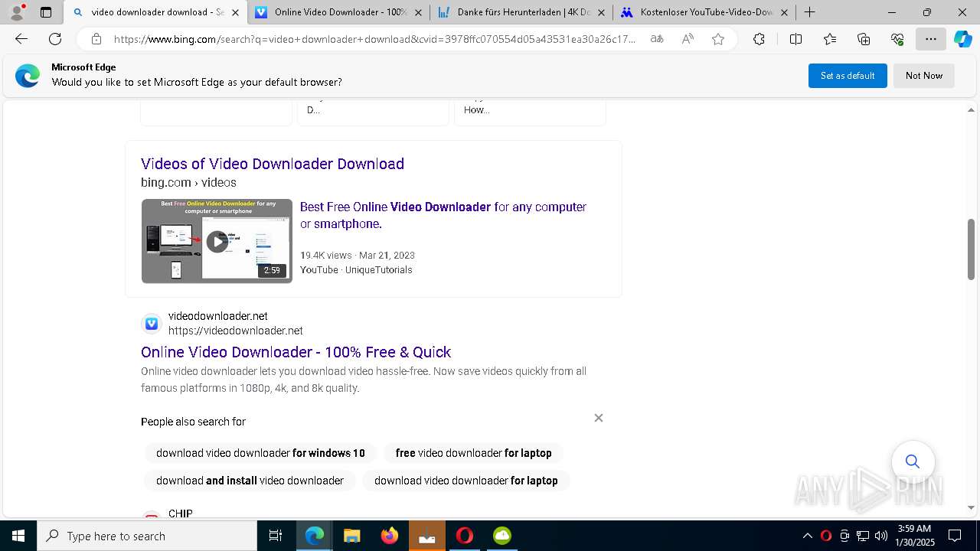
Task: Open new tab plus button
Action: click(809, 12)
